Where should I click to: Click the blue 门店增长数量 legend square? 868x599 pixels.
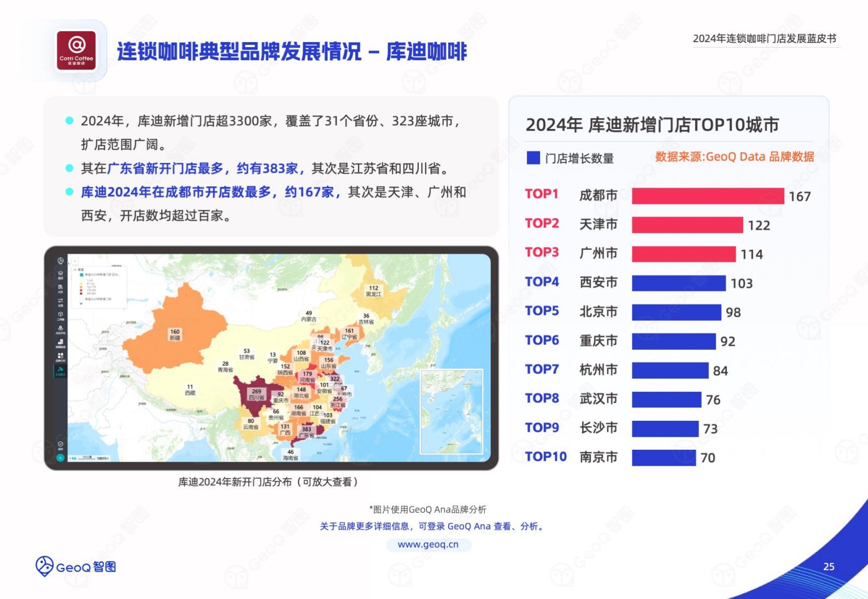point(533,158)
